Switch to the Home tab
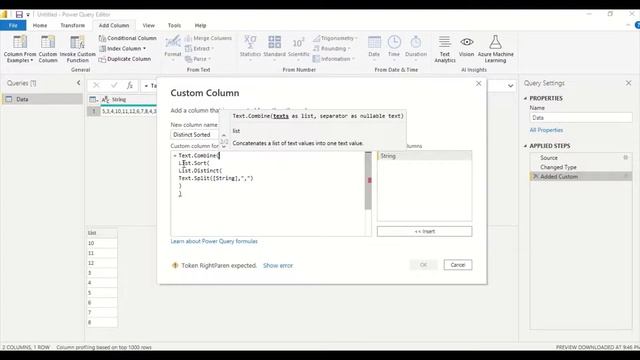This screenshot has width=640, height=360. tap(40, 25)
